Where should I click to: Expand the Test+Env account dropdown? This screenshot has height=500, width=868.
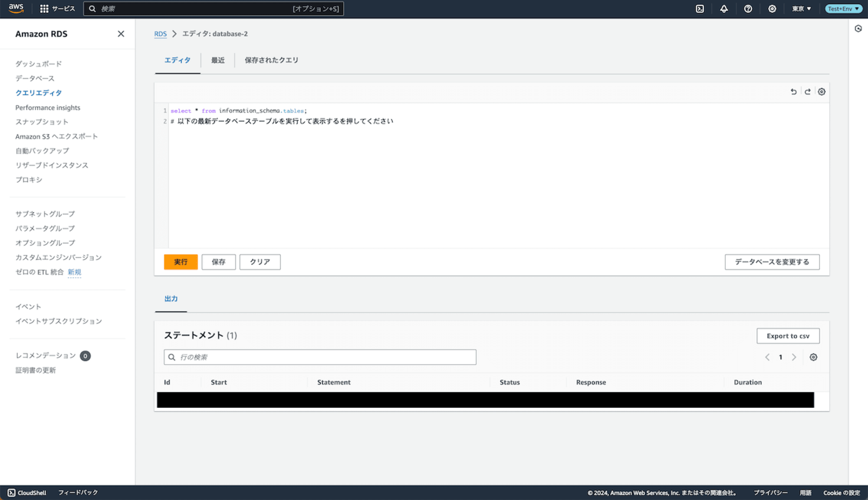(x=843, y=9)
